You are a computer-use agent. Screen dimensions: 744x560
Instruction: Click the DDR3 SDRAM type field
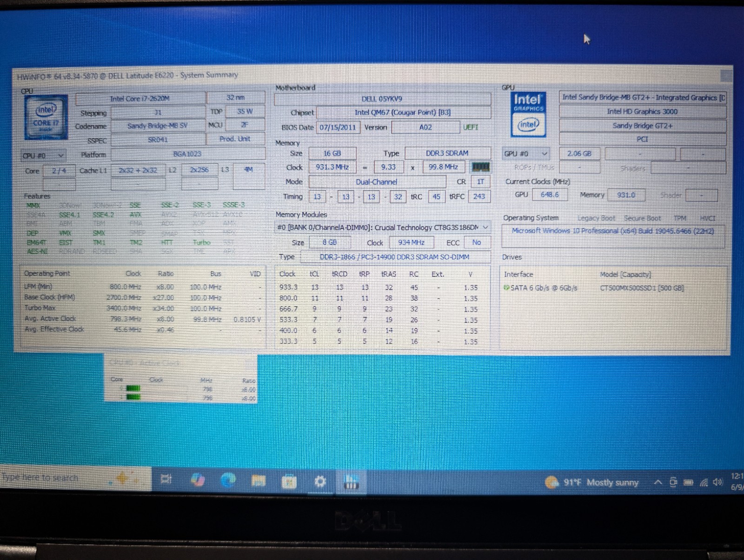pyautogui.click(x=447, y=153)
